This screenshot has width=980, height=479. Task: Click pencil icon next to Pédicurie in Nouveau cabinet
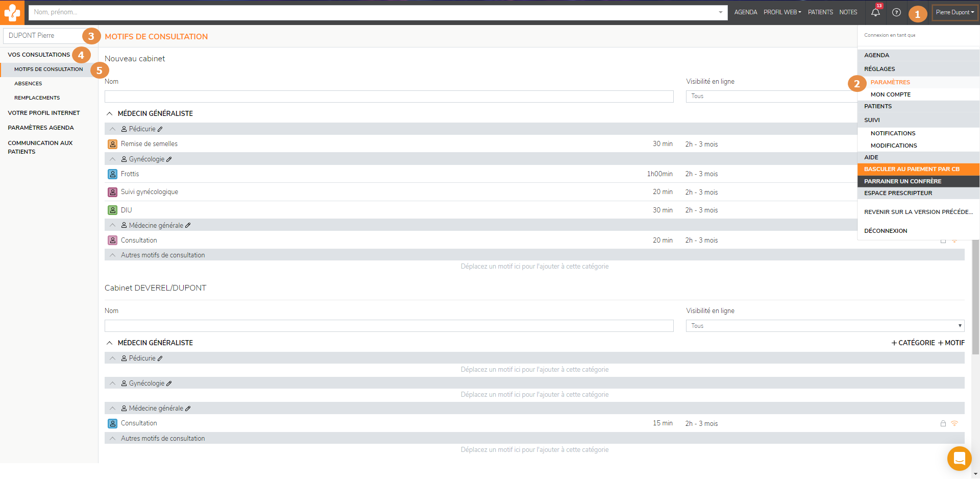click(160, 129)
